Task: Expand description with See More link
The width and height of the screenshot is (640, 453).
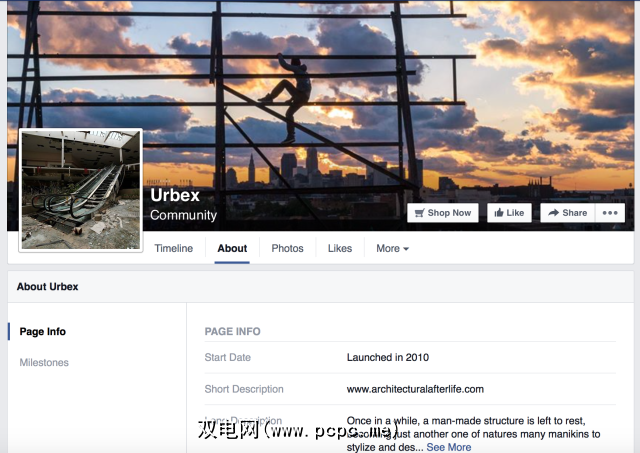Action: (449, 447)
